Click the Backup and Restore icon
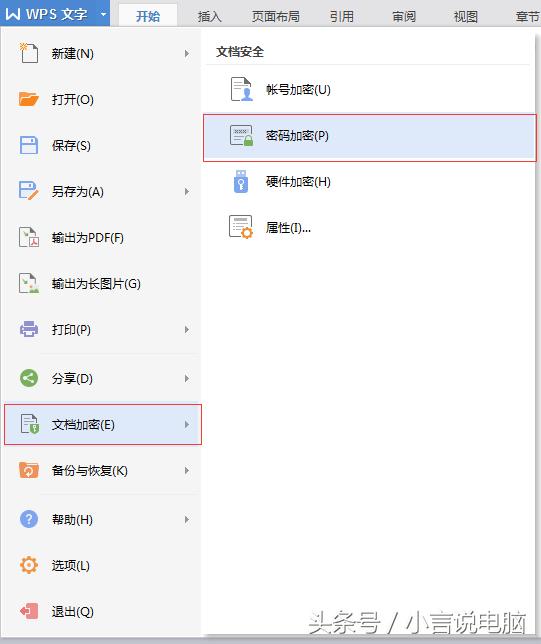 29,470
